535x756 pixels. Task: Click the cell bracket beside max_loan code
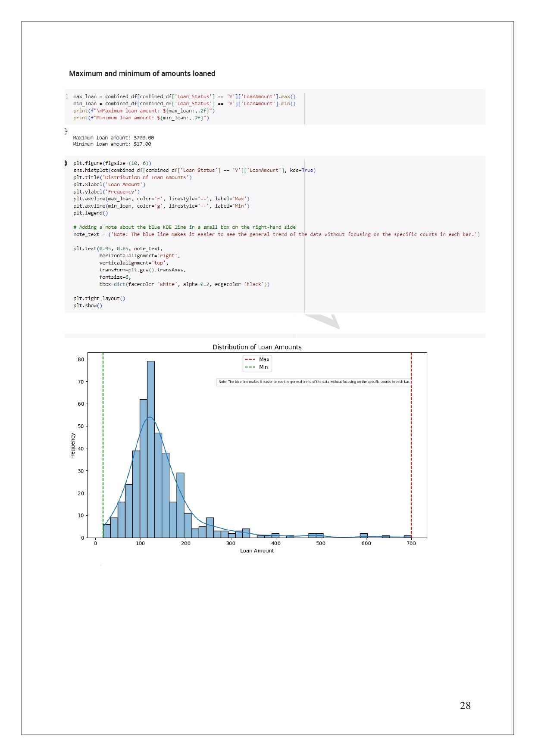coord(67,96)
